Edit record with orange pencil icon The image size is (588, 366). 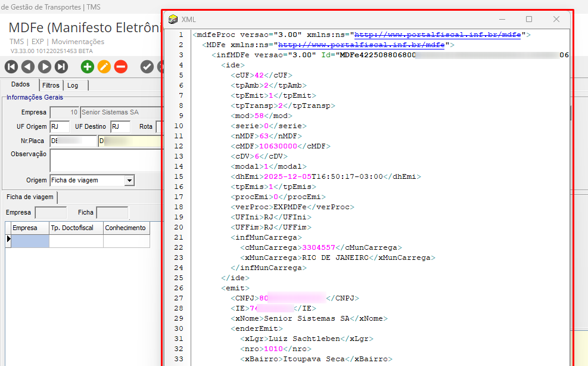tap(104, 67)
